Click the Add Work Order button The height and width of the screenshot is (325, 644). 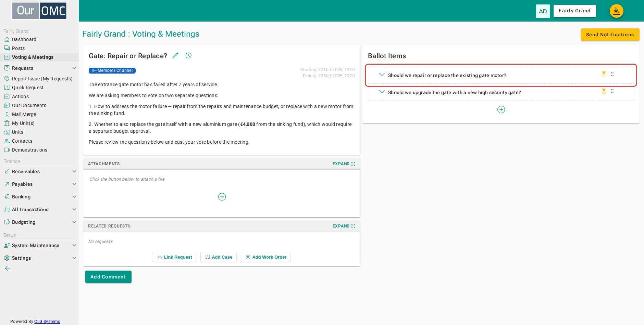point(266,257)
